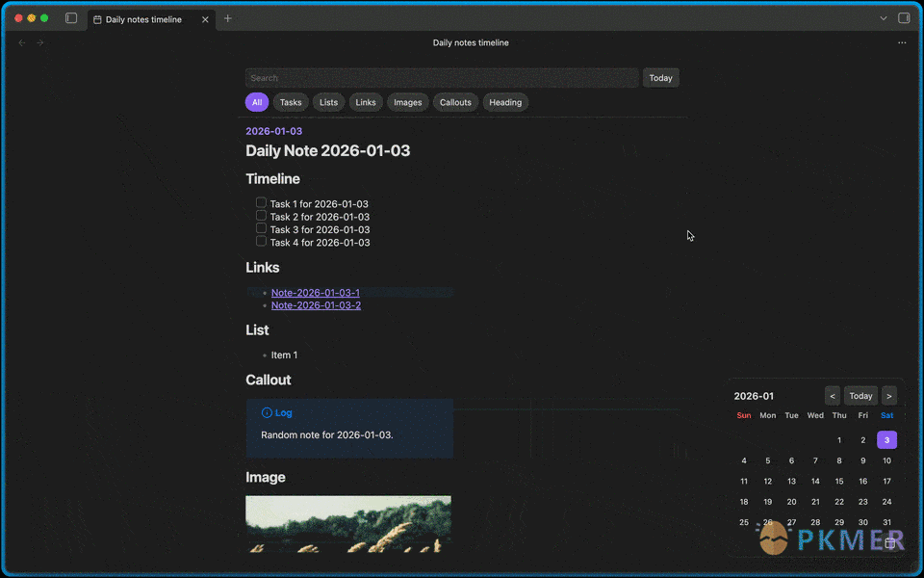The width and height of the screenshot is (924, 578).
Task: Check Task 2 for 2026-01-03
Action: 261,215
